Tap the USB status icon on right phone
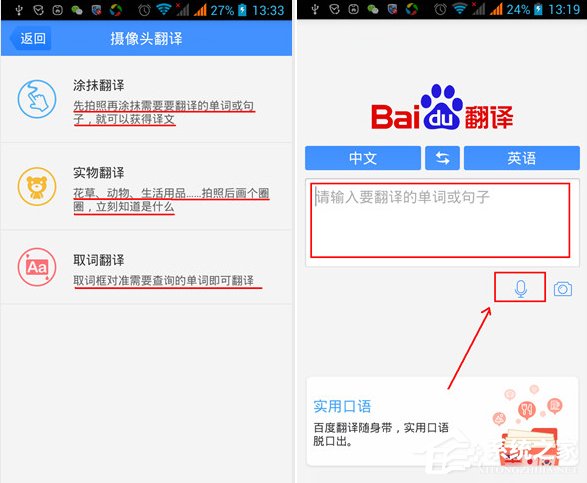587x483 pixels. coord(315,10)
